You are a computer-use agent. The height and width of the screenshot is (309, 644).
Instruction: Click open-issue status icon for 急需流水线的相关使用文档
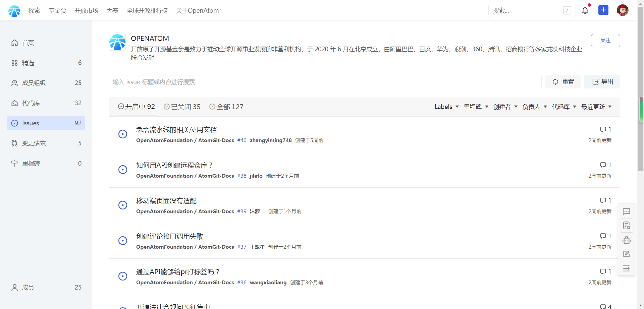(123, 134)
